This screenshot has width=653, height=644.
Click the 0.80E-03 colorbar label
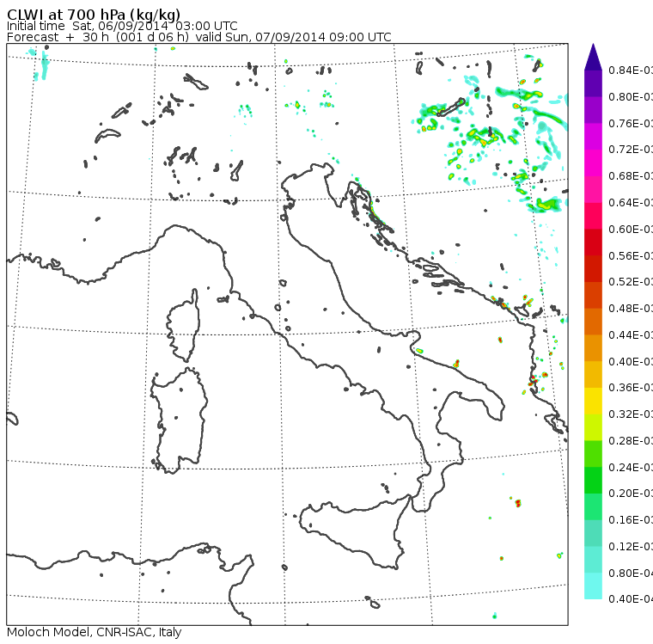[631, 96]
